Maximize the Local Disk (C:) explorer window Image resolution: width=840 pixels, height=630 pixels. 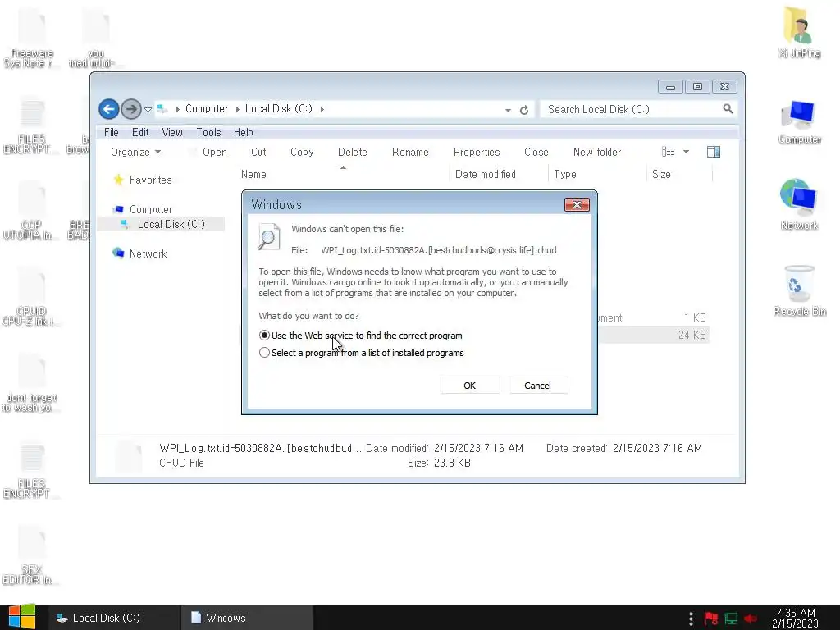[x=697, y=87]
